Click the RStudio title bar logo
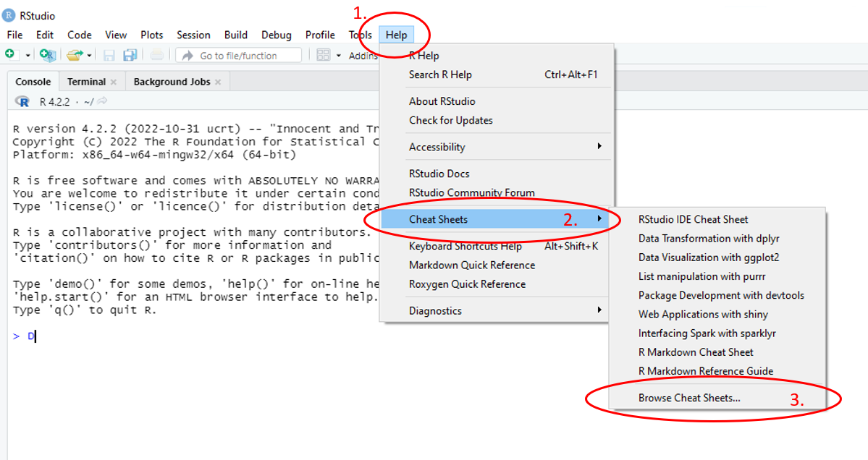 click(x=8, y=15)
